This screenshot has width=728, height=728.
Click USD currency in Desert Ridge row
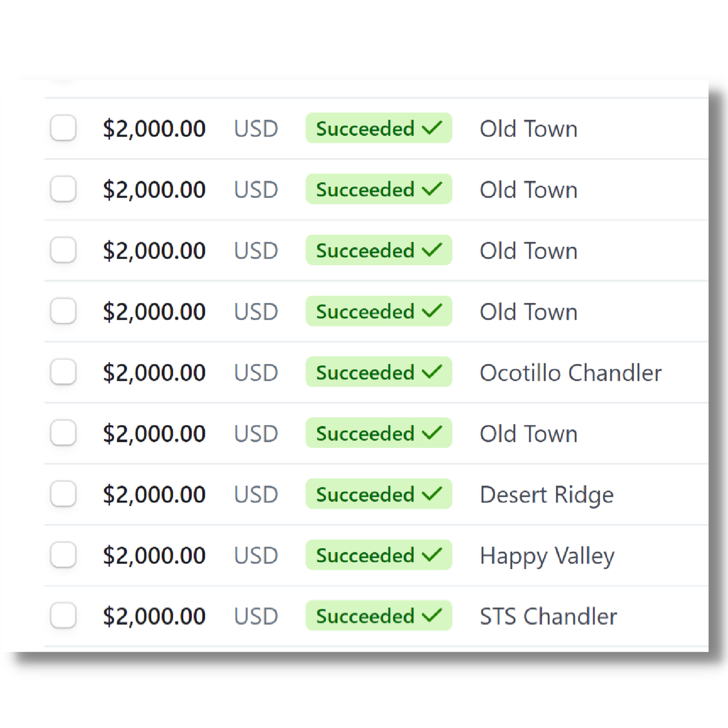click(x=256, y=494)
